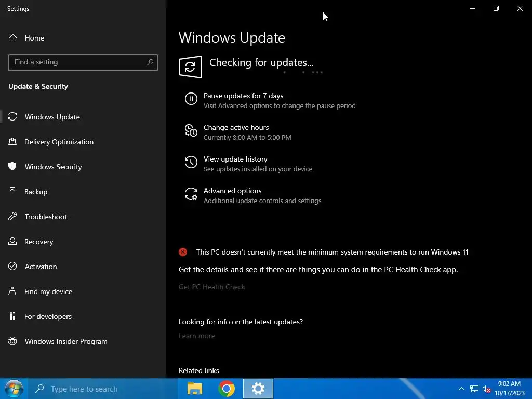Viewport: 532px width, 399px height.
Task: Click the Windows Security shield icon
Action: click(12, 167)
